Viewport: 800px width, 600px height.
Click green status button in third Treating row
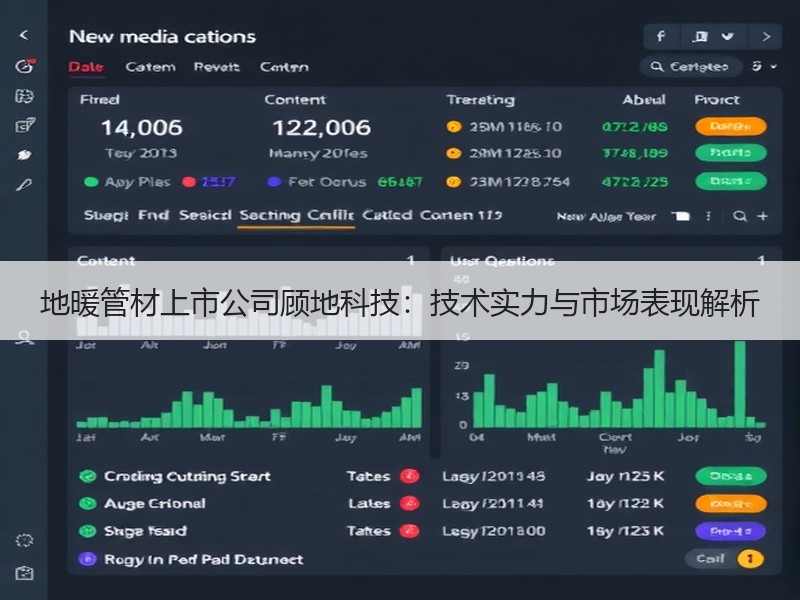click(731, 182)
